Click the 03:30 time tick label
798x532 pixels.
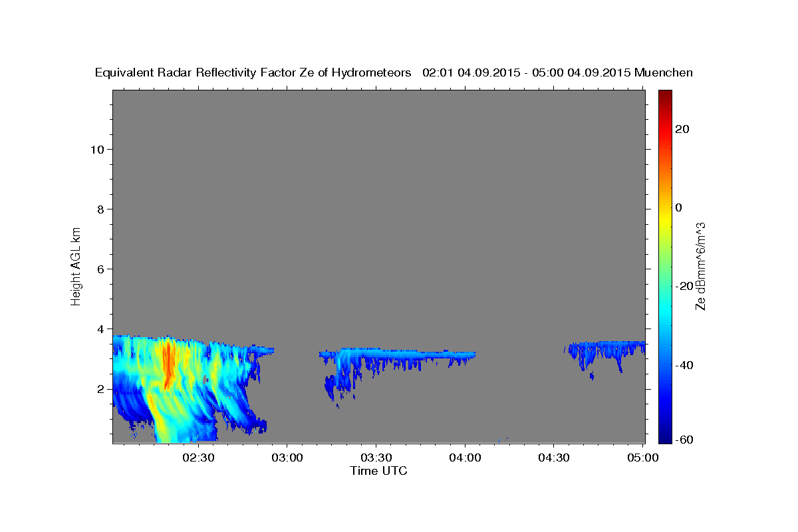point(376,458)
